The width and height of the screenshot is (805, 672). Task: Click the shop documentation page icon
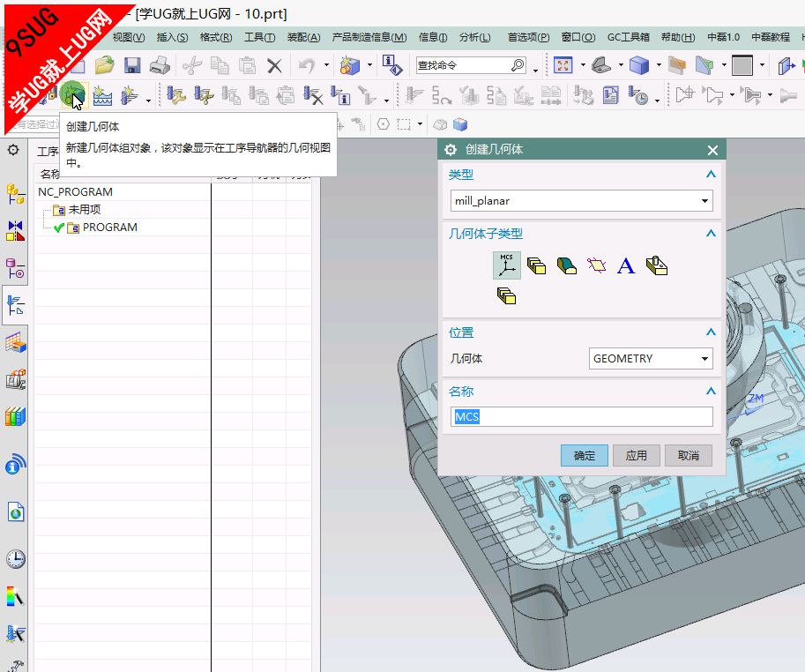click(x=611, y=95)
